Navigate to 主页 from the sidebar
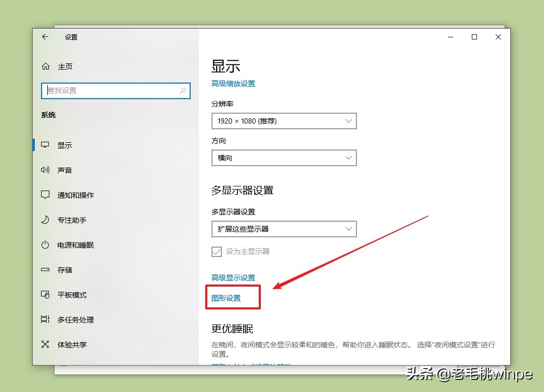The height and width of the screenshot is (392, 544). coord(65,66)
